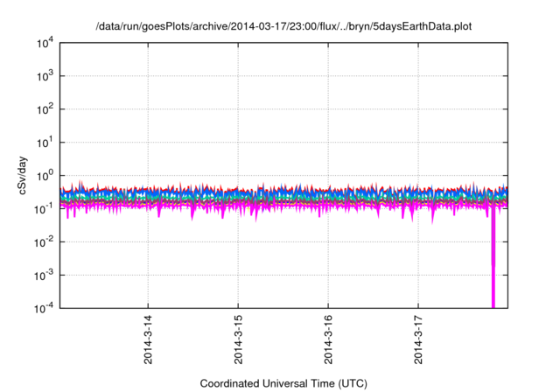
Task: Click the 2014-3-15 date label
Action: (238, 339)
